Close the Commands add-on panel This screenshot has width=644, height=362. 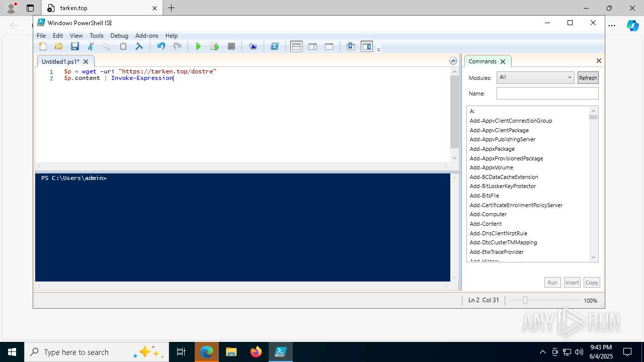tap(599, 61)
